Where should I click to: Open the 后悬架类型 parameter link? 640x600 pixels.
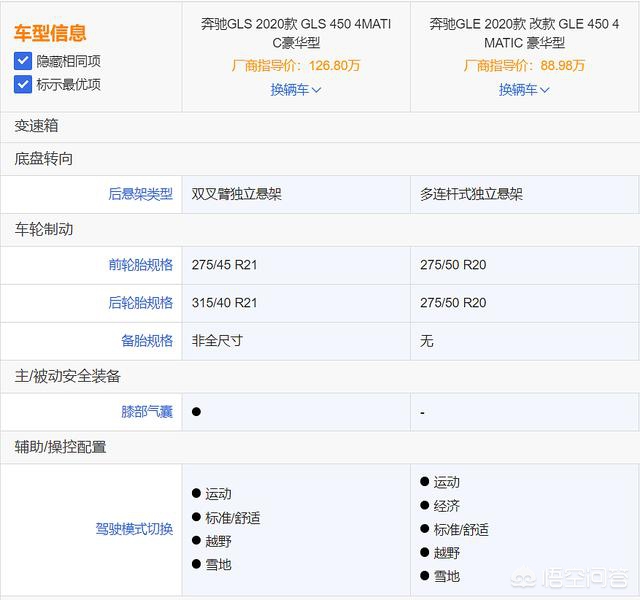click(x=140, y=194)
